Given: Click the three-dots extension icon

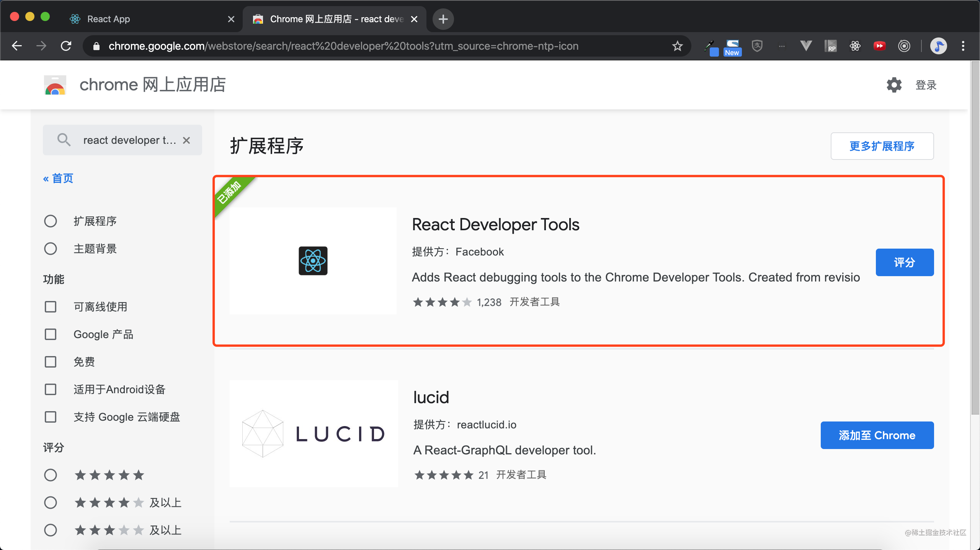Looking at the screenshot, I should pos(781,46).
